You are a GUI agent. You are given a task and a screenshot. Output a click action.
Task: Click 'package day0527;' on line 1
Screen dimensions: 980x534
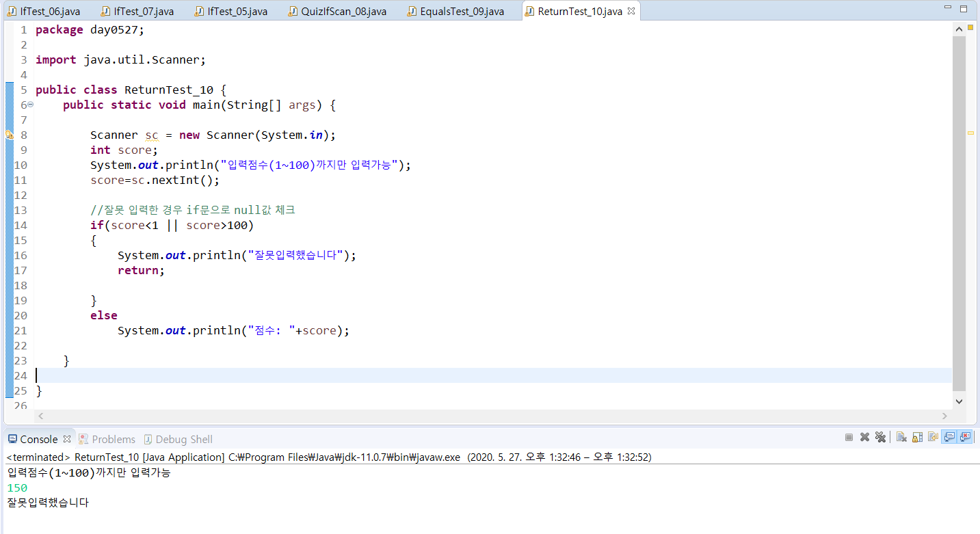(x=90, y=30)
